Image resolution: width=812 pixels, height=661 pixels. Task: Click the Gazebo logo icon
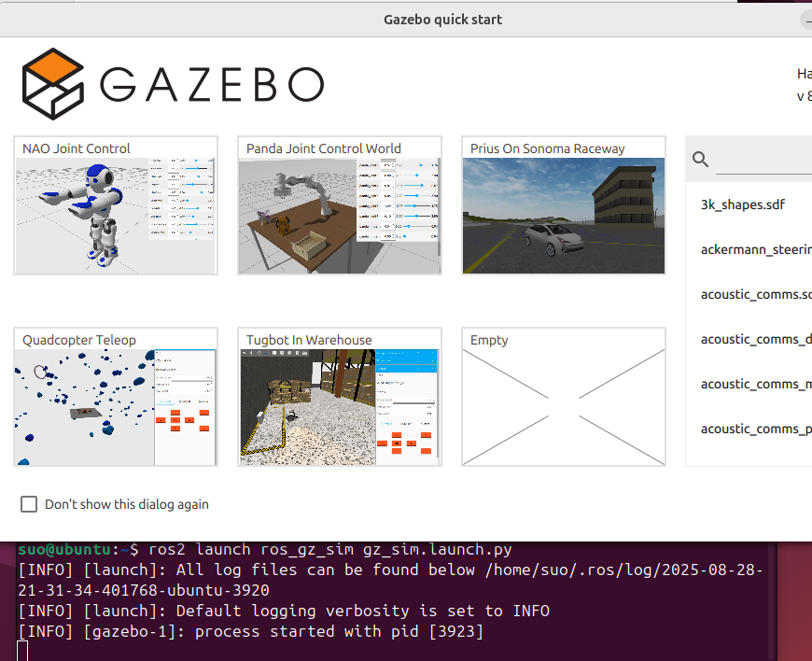click(x=53, y=84)
